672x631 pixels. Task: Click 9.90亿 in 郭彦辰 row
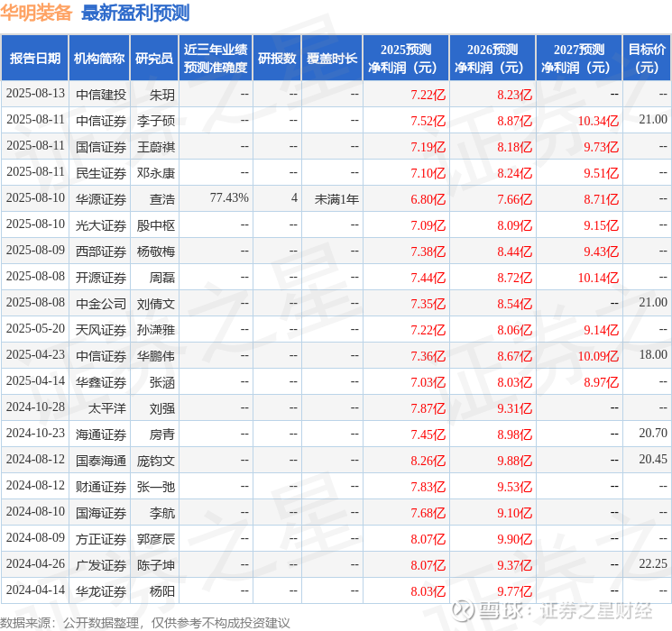coord(515,539)
